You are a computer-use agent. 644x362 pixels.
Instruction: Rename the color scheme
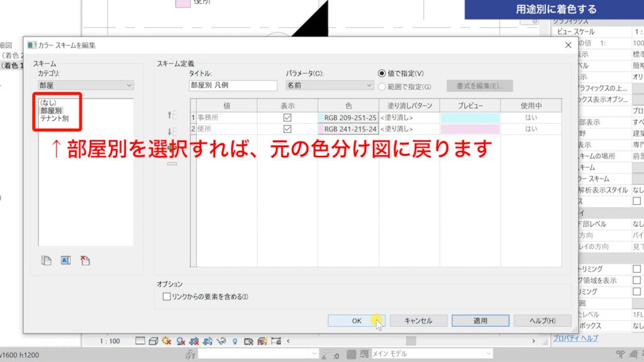coord(65,260)
